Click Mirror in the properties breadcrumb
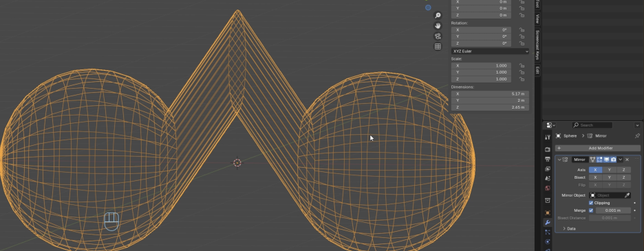Viewport: 644px width, 251px height. click(601, 135)
